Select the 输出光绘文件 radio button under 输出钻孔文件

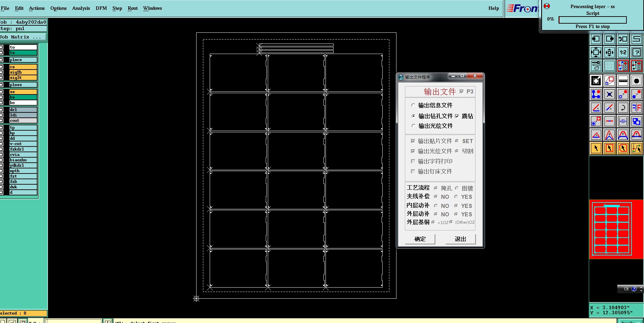pyautogui.click(x=413, y=126)
